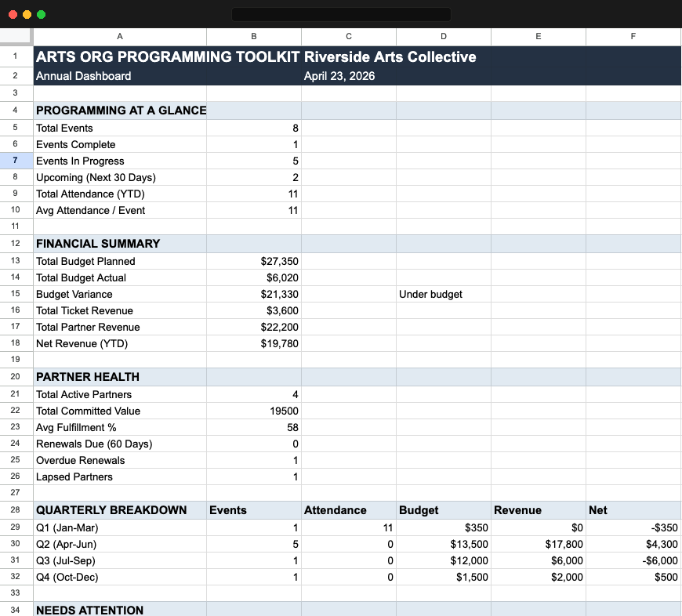Select row 15 header
Image resolution: width=682 pixels, height=616 pixels.
click(16, 294)
